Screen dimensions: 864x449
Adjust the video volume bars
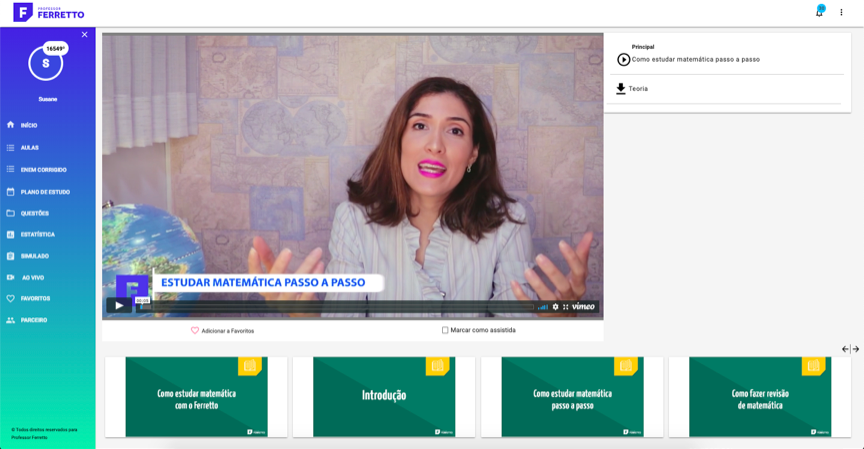pos(543,306)
